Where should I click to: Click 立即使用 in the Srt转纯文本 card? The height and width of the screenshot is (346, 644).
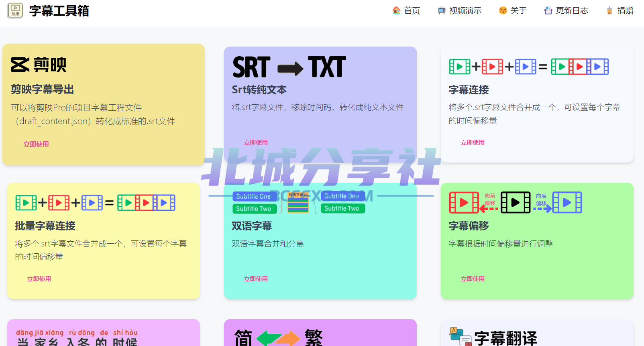tap(256, 142)
